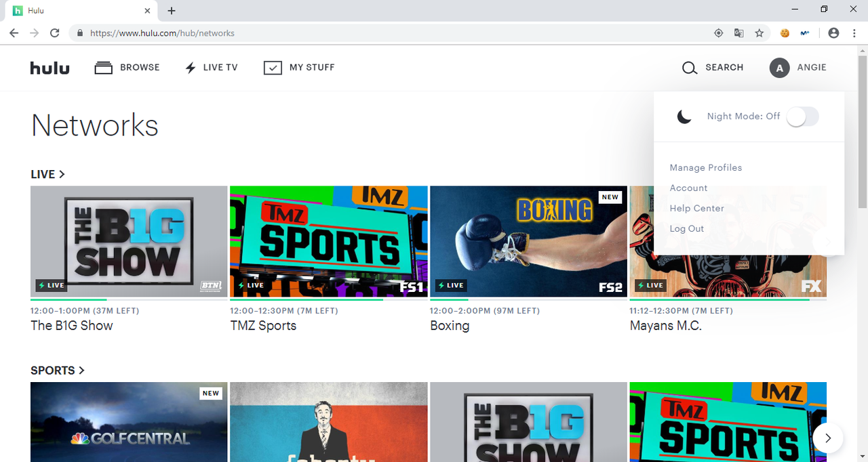Click the FS2 network logo

(610, 287)
